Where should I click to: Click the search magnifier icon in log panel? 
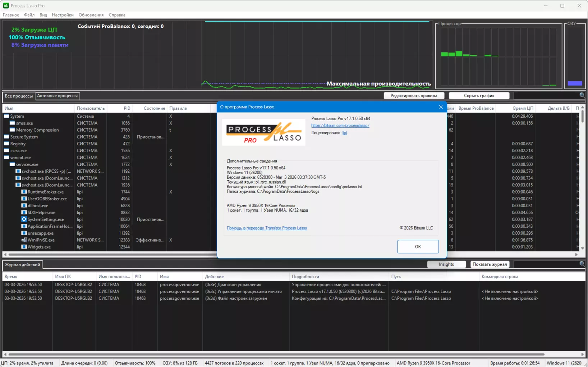(582, 264)
